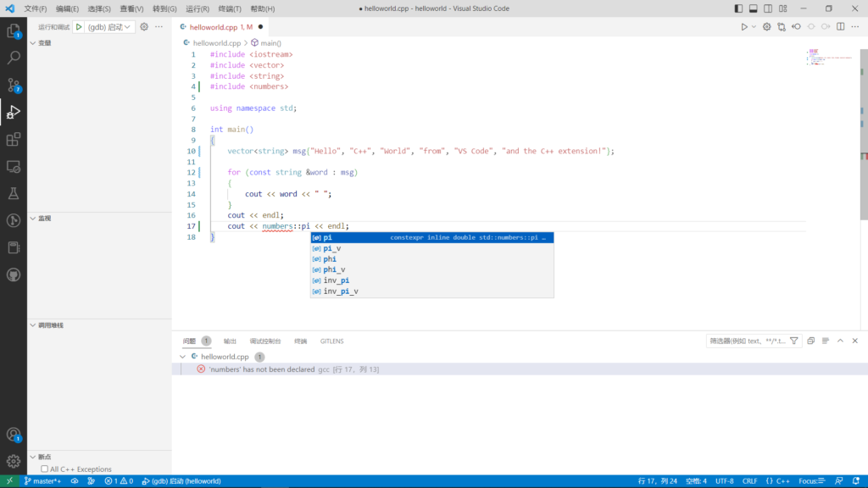Screen dimensions: 868x488
Task: Open the Testing flask icon view
Action: pos(14,193)
